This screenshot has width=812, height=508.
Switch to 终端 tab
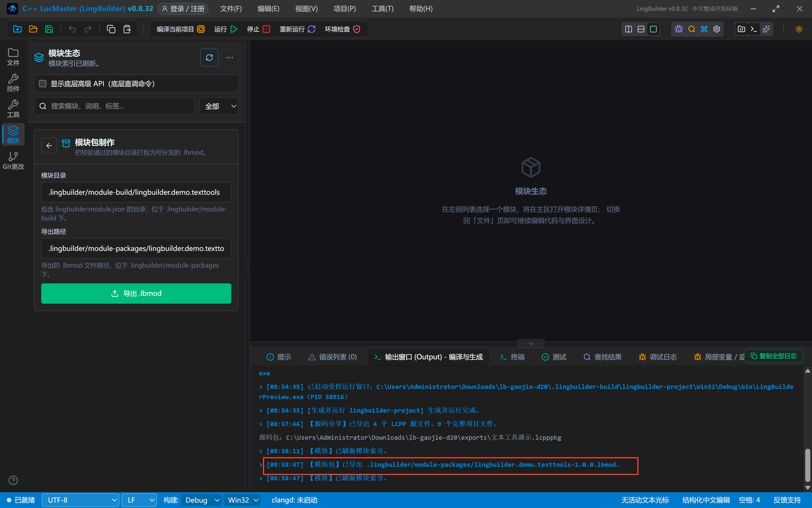point(512,357)
